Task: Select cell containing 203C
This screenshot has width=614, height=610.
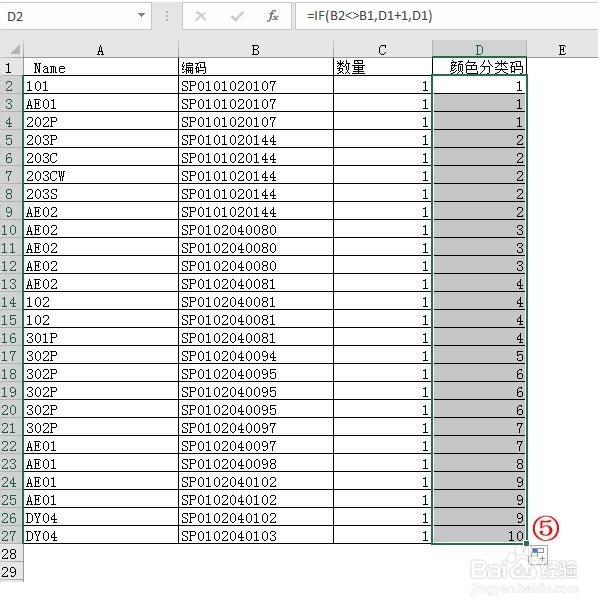Action: 101,157
